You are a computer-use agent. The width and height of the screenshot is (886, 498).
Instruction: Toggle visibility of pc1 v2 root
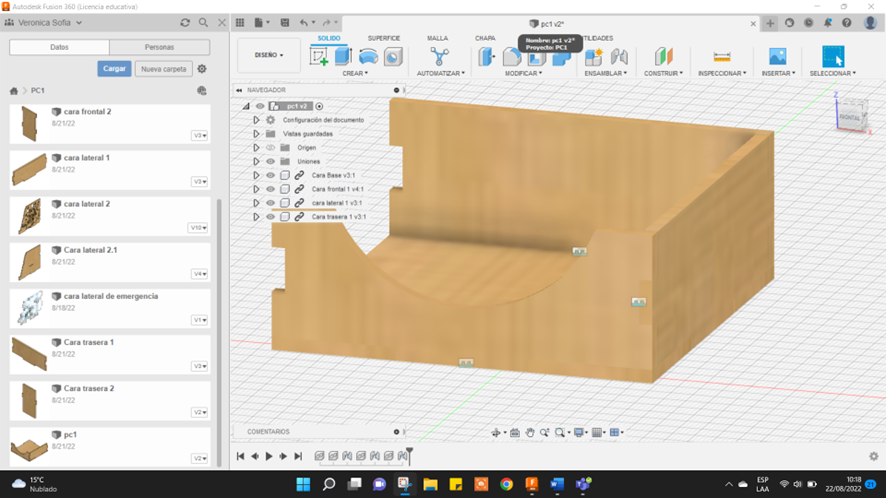(260, 106)
